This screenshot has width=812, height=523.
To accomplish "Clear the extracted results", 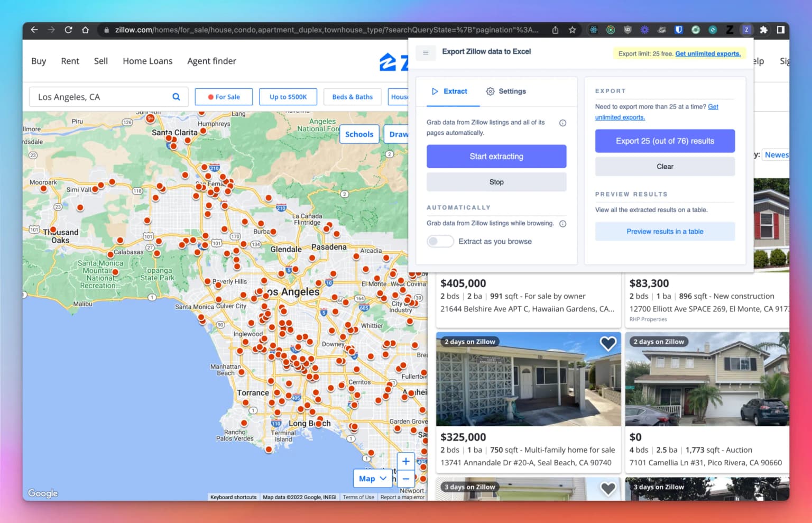I will pyautogui.click(x=665, y=167).
